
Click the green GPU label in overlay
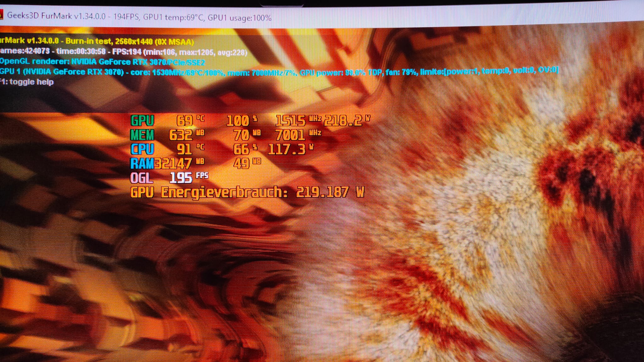pyautogui.click(x=142, y=121)
